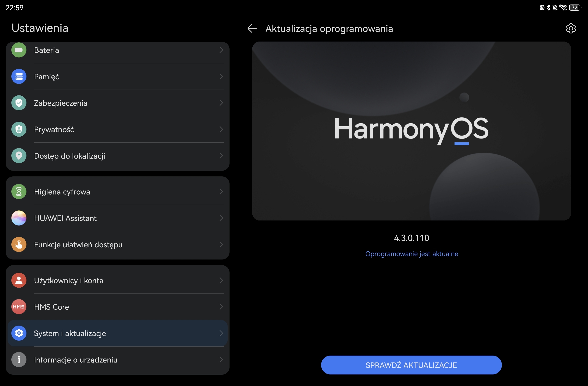This screenshot has height=386, width=588.
Task: Tap the status bar icon left of Bluetooth
Action: (x=542, y=7)
